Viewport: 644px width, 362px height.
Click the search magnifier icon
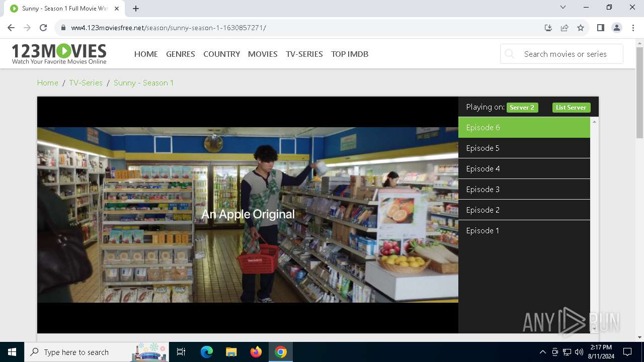pyautogui.click(x=510, y=54)
